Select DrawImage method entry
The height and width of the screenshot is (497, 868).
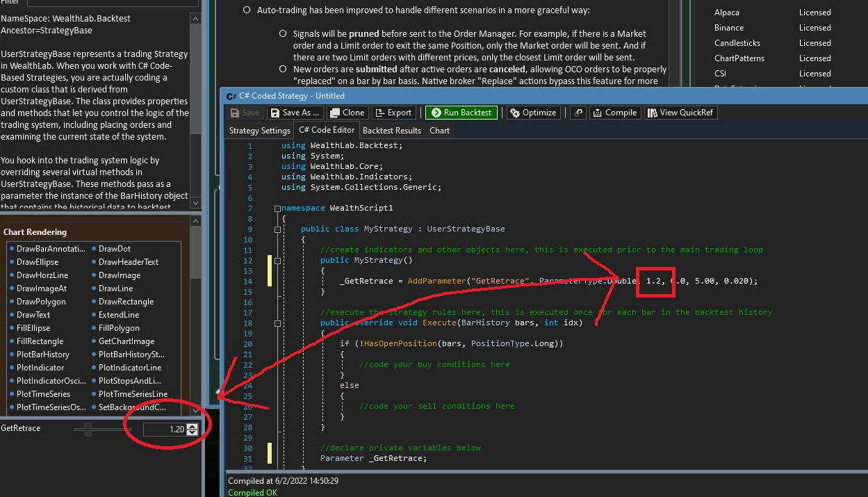click(120, 275)
